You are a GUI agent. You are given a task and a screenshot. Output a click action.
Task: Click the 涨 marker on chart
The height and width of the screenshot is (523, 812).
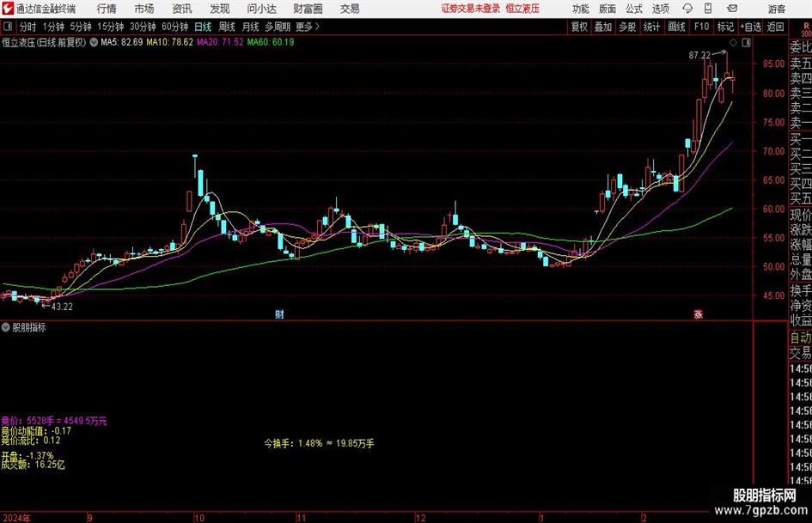click(698, 313)
